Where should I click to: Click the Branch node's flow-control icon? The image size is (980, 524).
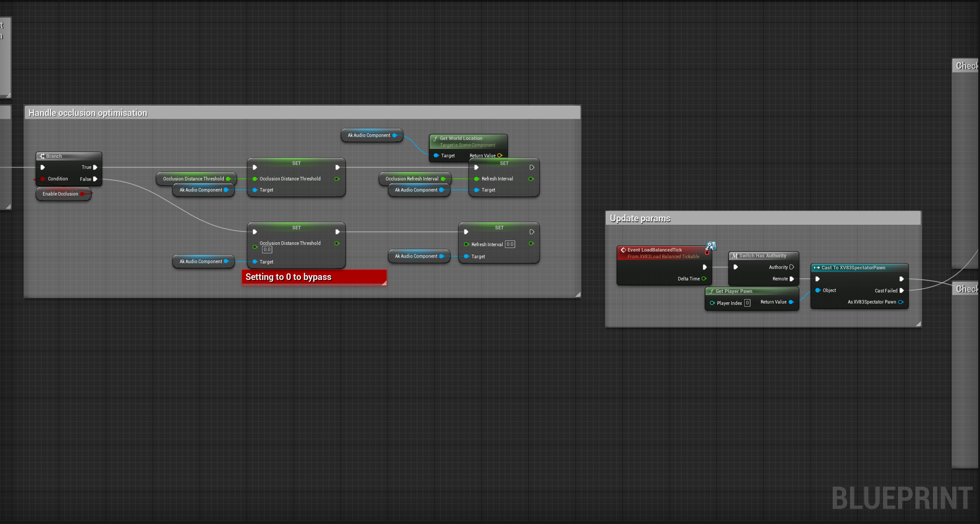(x=42, y=156)
